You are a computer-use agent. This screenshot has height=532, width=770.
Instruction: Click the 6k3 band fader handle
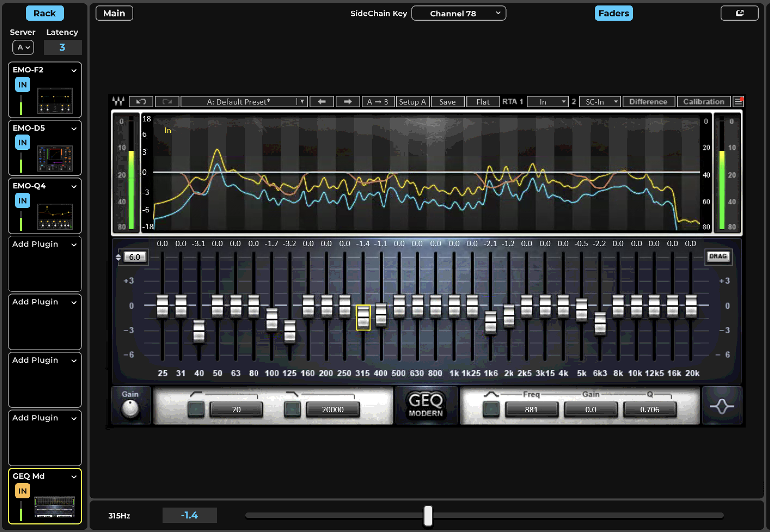pyautogui.click(x=600, y=324)
